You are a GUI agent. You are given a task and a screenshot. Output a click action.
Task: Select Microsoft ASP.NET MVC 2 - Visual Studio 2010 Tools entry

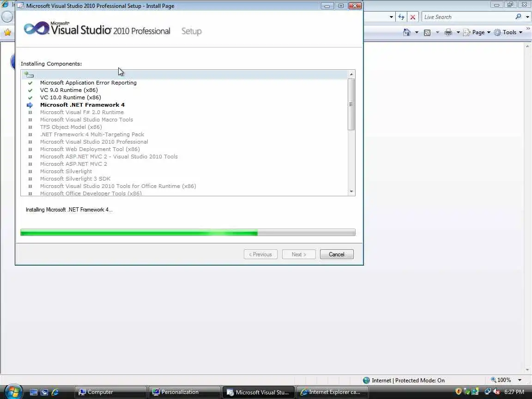click(109, 157)
